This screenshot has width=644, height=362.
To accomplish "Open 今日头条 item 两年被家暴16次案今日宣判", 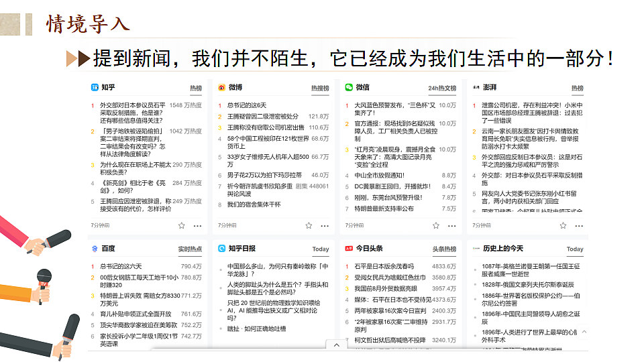I will coord(390,310).
